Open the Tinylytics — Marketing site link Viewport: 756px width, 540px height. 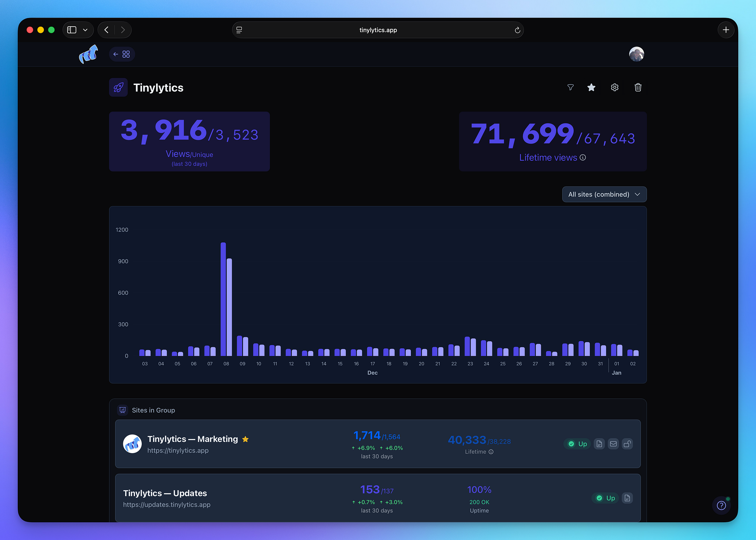click(x=193, y=439)
